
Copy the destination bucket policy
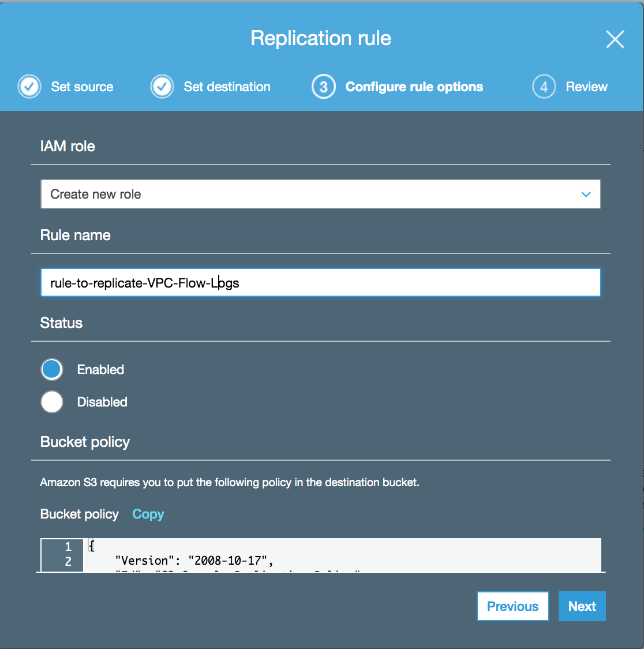(x=148, y=514)
